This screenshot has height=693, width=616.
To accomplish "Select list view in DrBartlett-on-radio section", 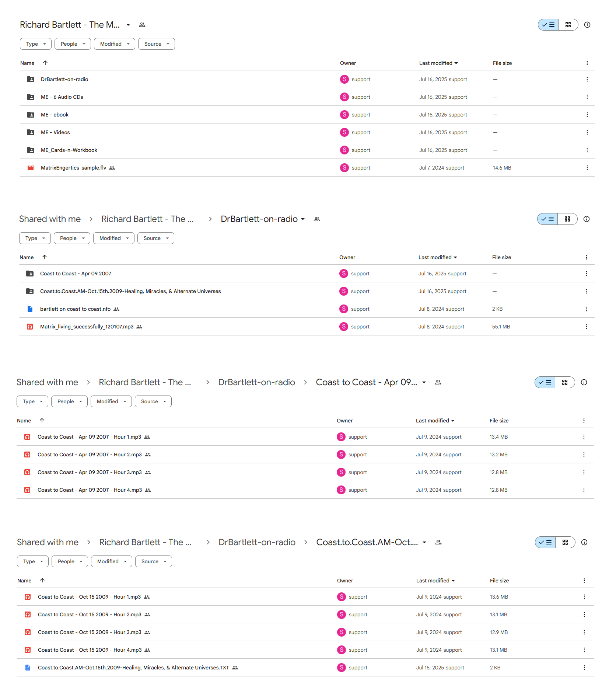I will coord(547,219).
